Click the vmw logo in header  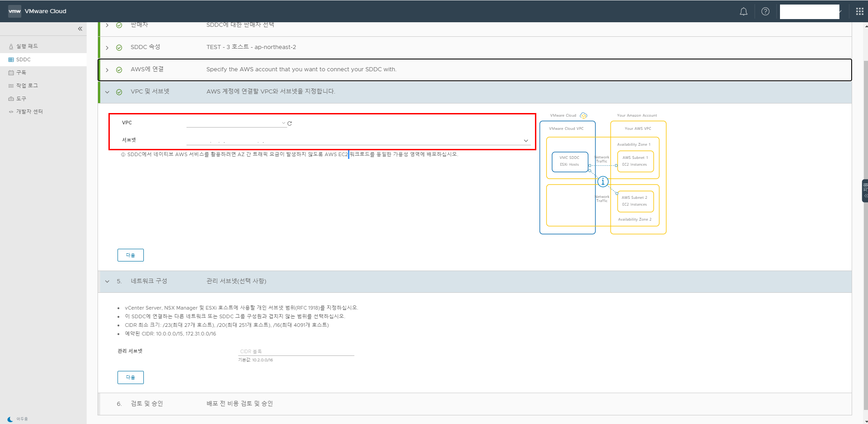coord(15,11)
